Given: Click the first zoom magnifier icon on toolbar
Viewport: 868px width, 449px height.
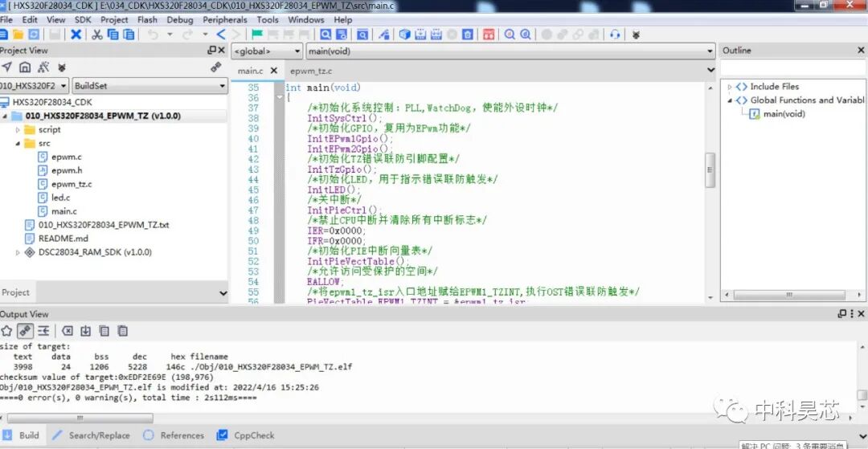Looking at the screenshot, I should point(510,35).
